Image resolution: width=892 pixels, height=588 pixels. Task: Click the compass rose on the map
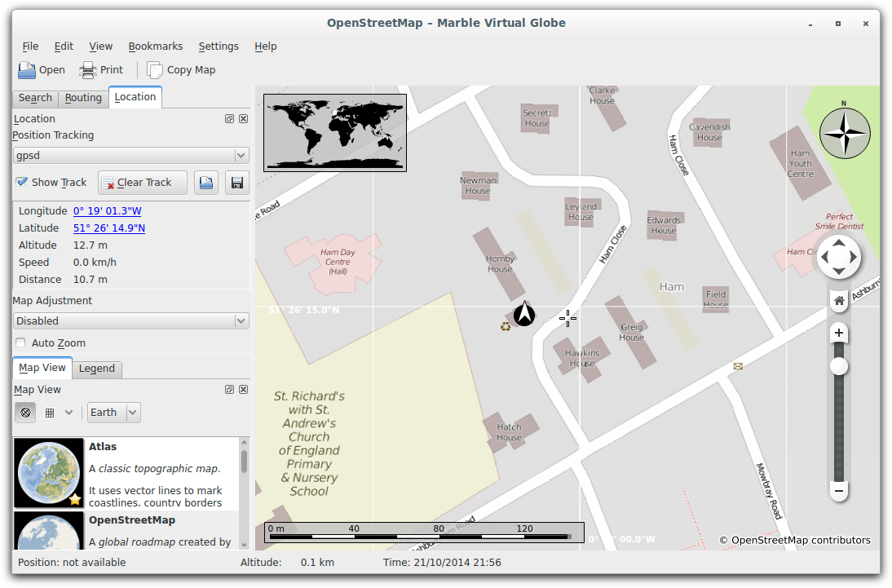coord(845,133)
